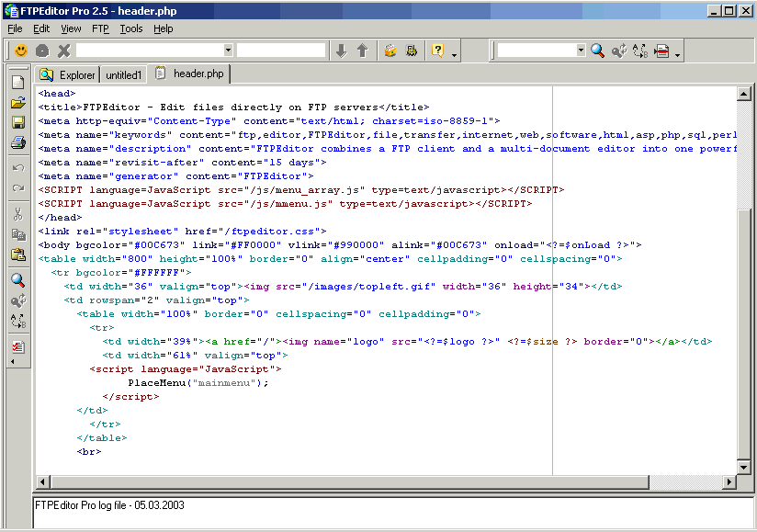This screenshot has width=757, height=532.
Task: Create a new document with the blank page icon
Action: click(x=18, y=82)
